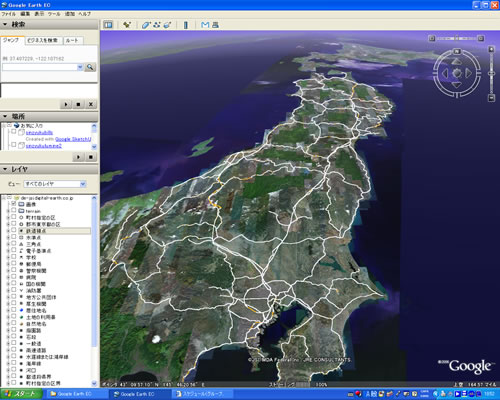Click the print toolbar icon
Image resolution: width=500 pixels, height=400 pixels.
click(x=215, y=25)
